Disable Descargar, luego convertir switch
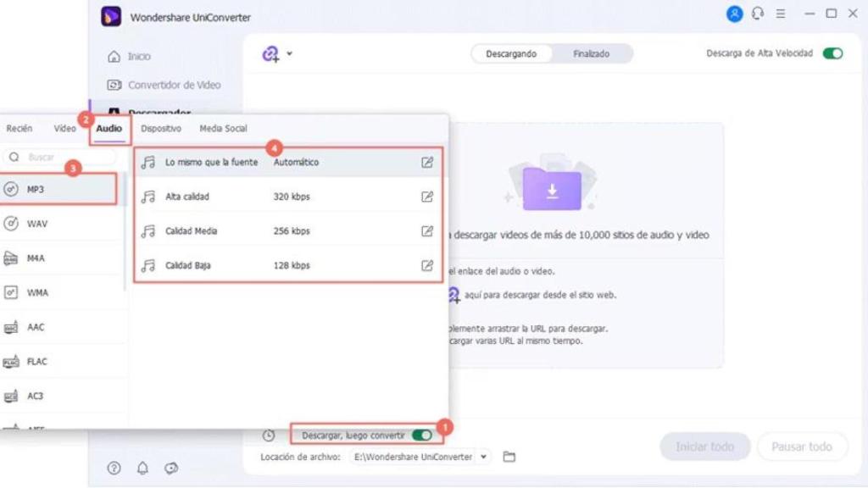The image size is (868, 488). tap(421, 435)
